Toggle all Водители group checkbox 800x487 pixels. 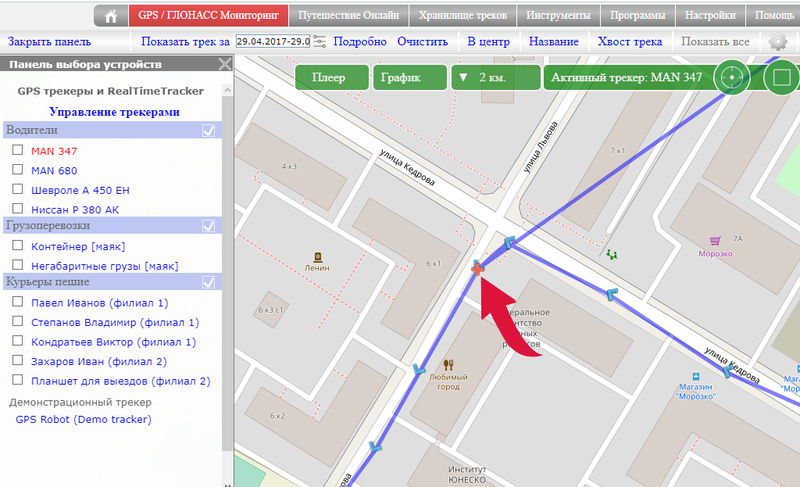(x=209, y=131)
